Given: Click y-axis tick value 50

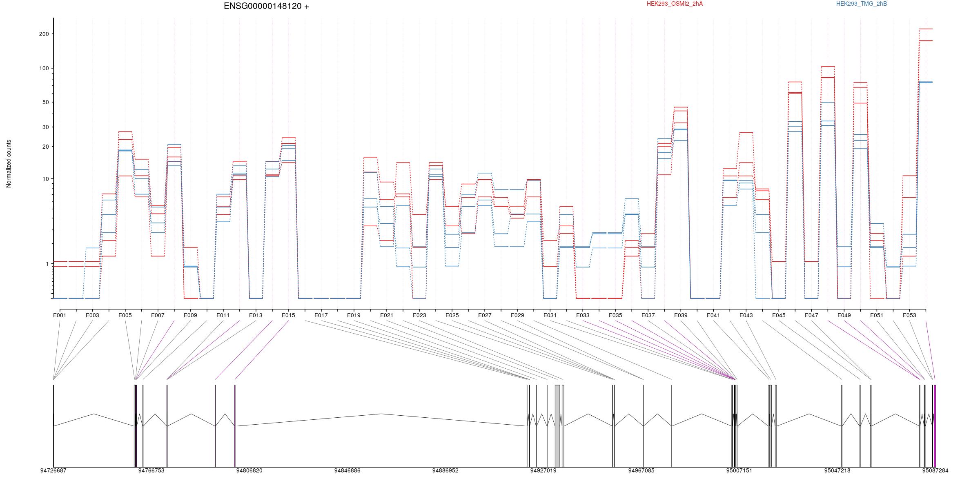Looking at the screenshot, I should tap(45, 102).
